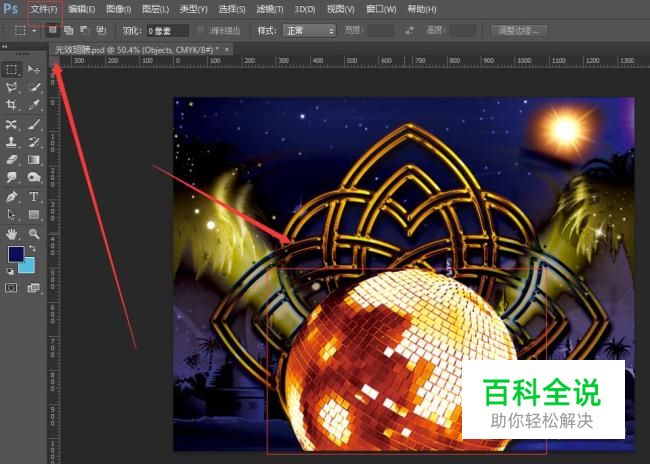Select the Brush tool
The height and width of the screenshot is (464, 650).
pos(34,124)
